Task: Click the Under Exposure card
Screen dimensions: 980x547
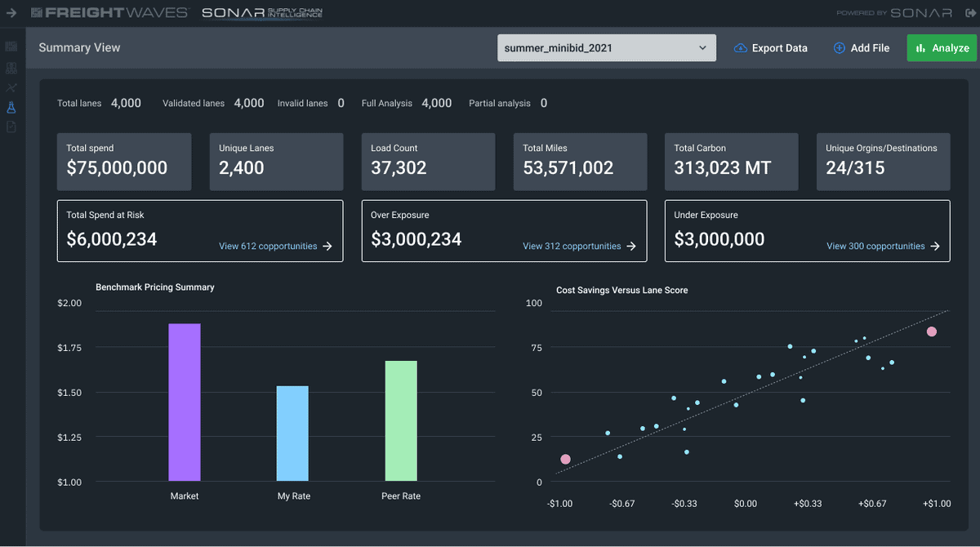Action: [808, 231]
